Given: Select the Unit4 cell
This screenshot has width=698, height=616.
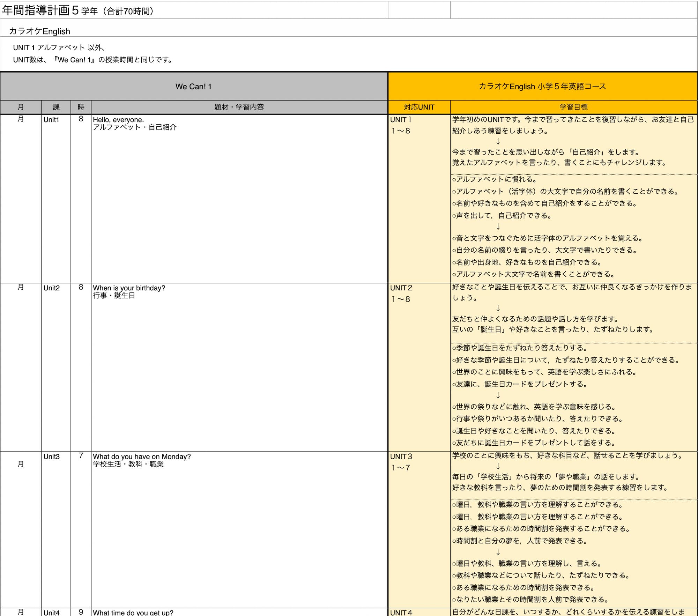Looking at the screenshot, I should coord(56,613).
